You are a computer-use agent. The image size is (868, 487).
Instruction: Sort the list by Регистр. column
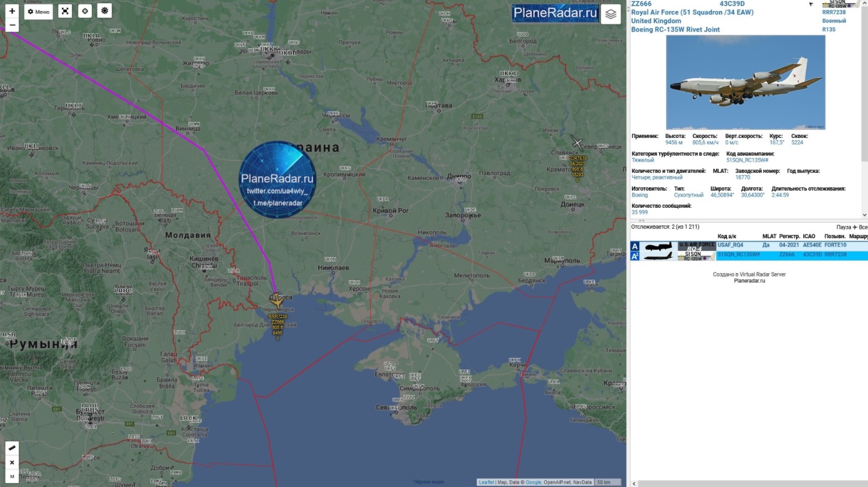[x=789, y=237]
